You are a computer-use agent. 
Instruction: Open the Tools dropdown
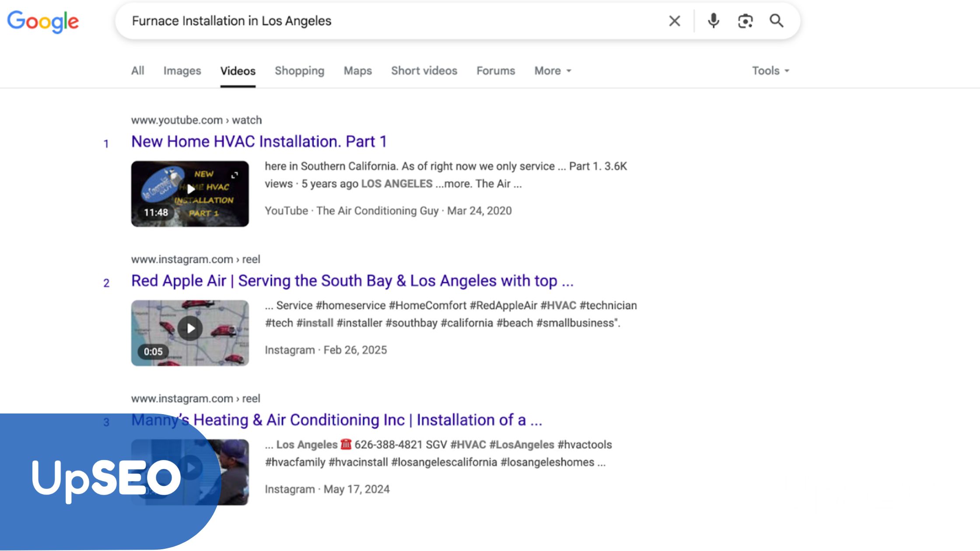coord(771,71)
